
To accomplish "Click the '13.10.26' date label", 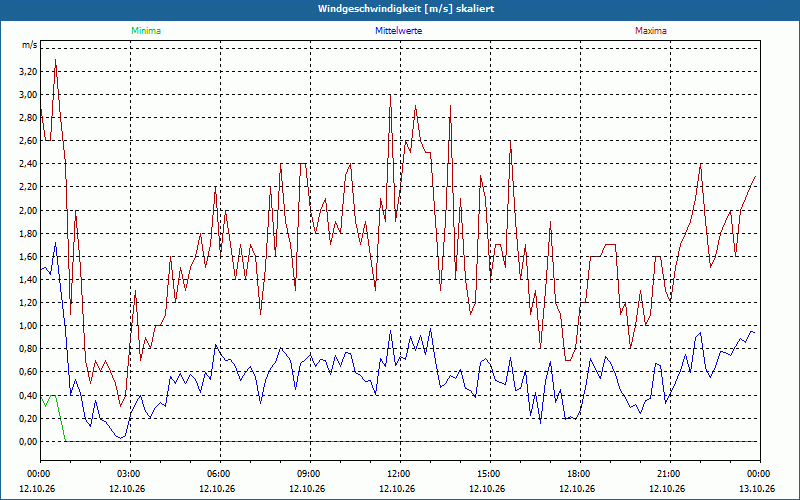I will tap(757, 488).
